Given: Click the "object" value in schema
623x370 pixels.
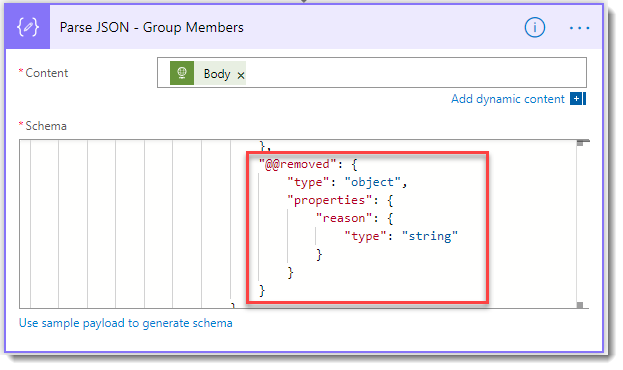Looking at the screenshot, I should (373, 182).
